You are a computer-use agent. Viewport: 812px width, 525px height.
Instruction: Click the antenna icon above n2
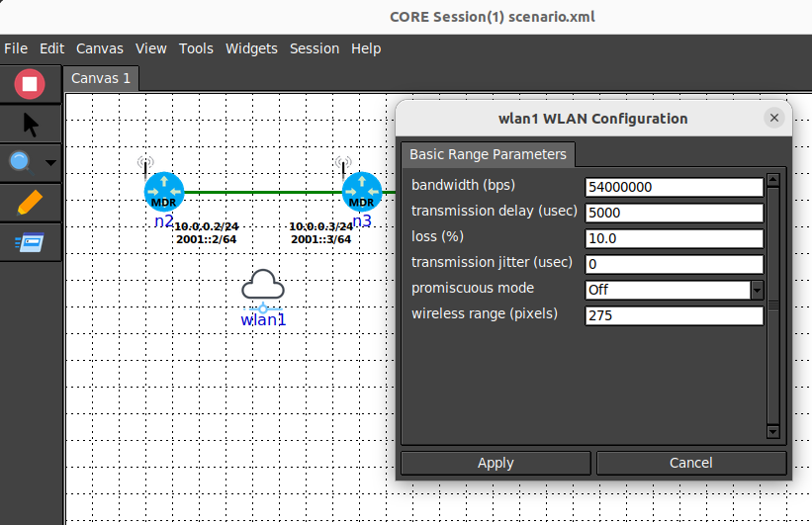(x=145, y=166)
